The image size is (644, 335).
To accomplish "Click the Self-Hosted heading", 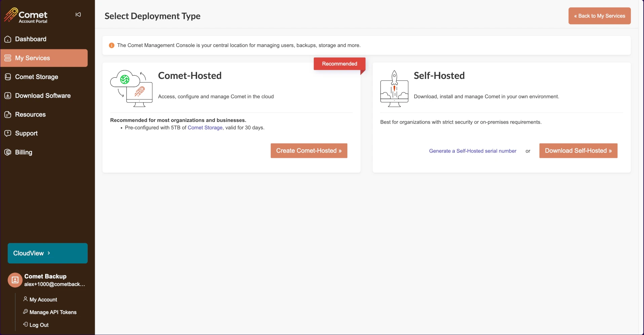I will (439, 76).
